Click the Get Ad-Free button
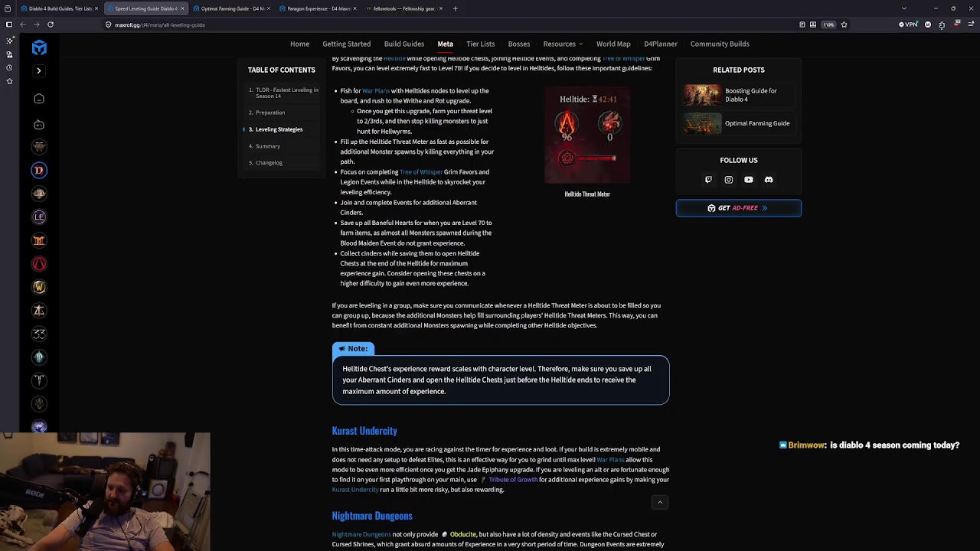This screenshot has height=551, width=980. [x=739, y=208]
